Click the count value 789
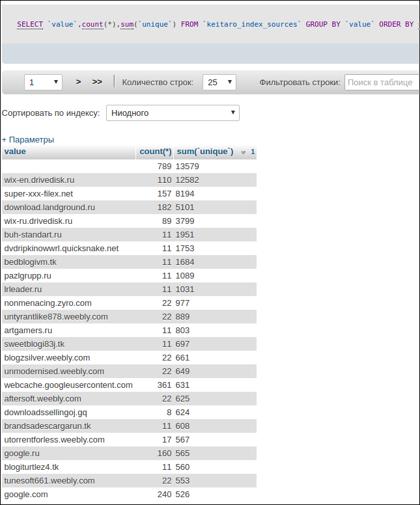 click(x=164, y=167)
